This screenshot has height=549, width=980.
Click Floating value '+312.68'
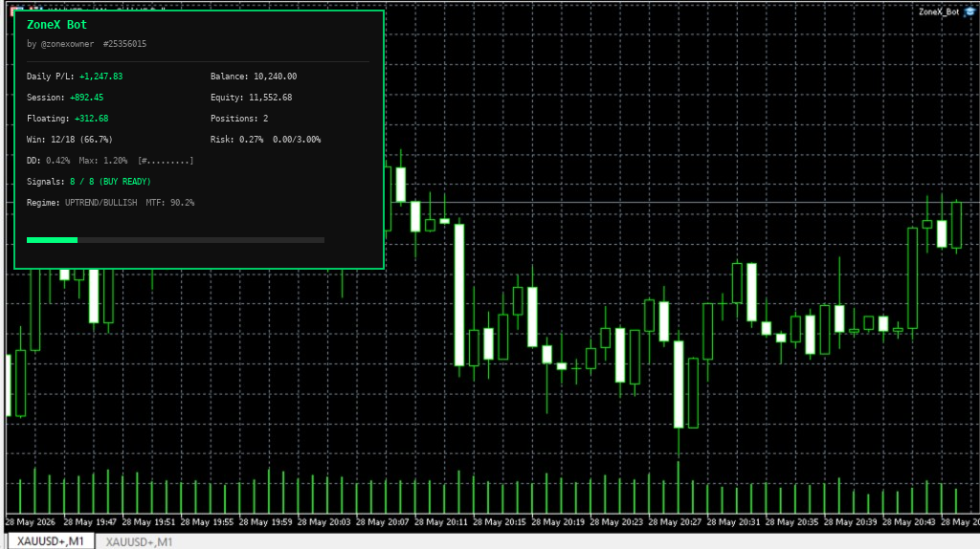(x=91, y=119)
